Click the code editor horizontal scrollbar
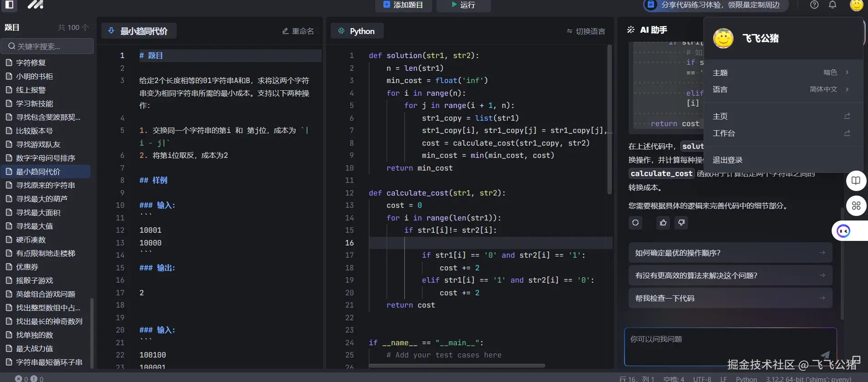This screenshot has width=868, height=382. click(456, 365)
